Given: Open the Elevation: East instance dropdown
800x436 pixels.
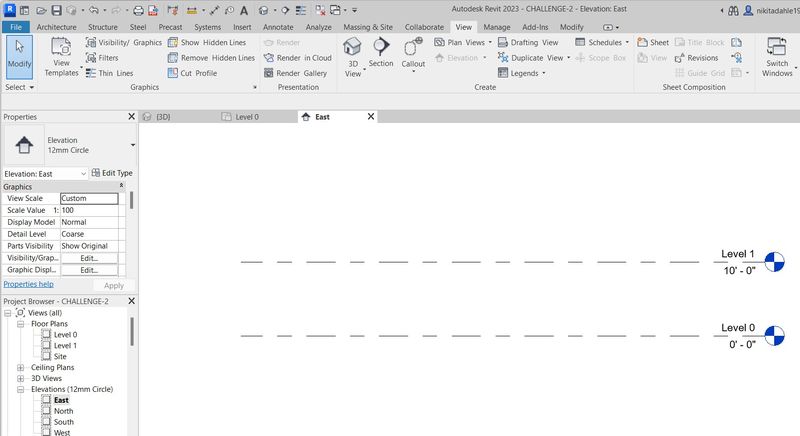Looking at the screenshot, I should pos(83,174).
